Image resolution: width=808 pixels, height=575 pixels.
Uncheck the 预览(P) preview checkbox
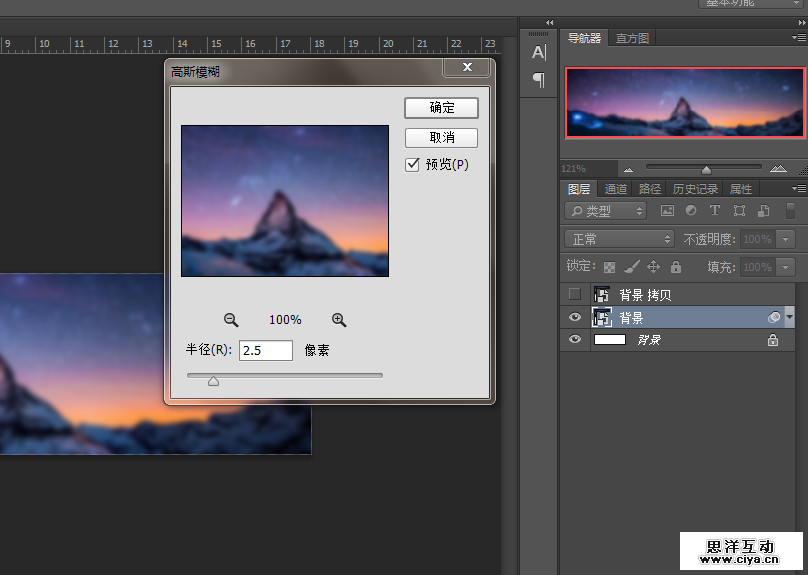[x=412, y=165]
